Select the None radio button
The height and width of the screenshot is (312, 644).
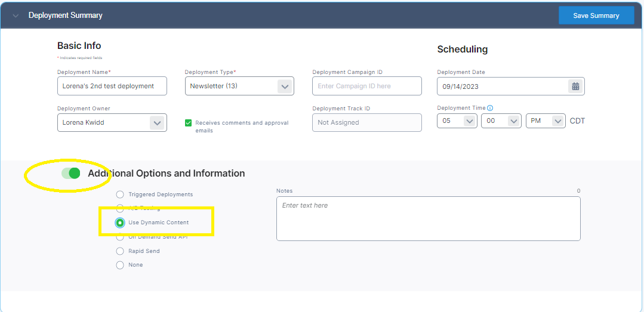tap(120, 265)
